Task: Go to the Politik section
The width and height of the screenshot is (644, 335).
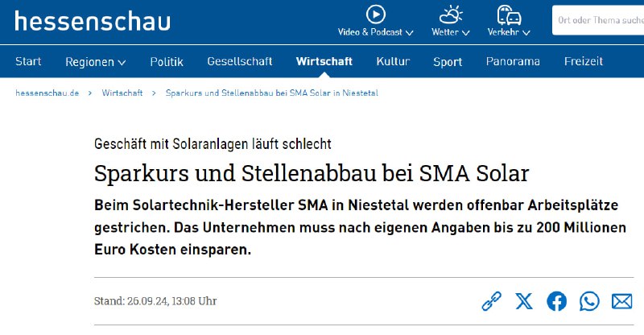Action: pos(167,62)
